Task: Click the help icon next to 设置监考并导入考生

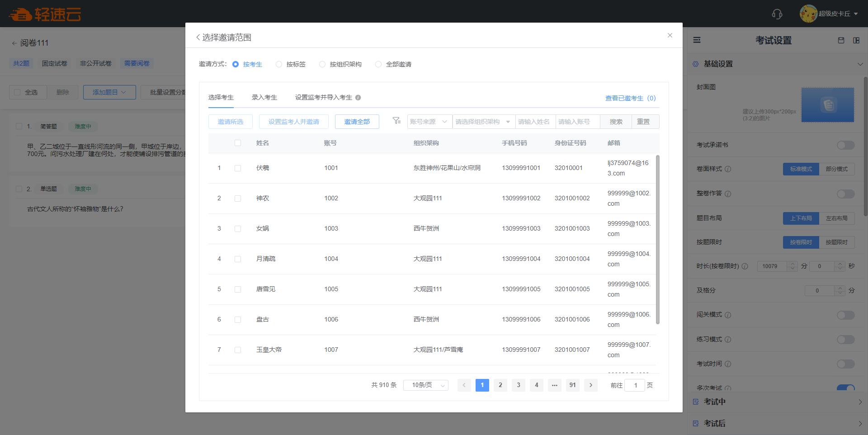Action: click(x=358, y=98)
